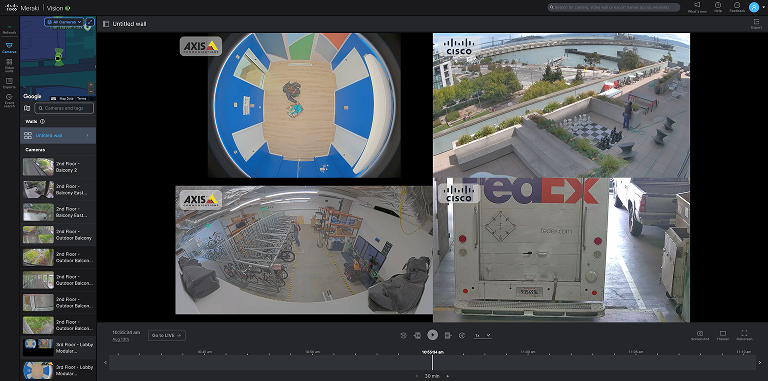Click the wall layout icon beside title

point(106,24)
